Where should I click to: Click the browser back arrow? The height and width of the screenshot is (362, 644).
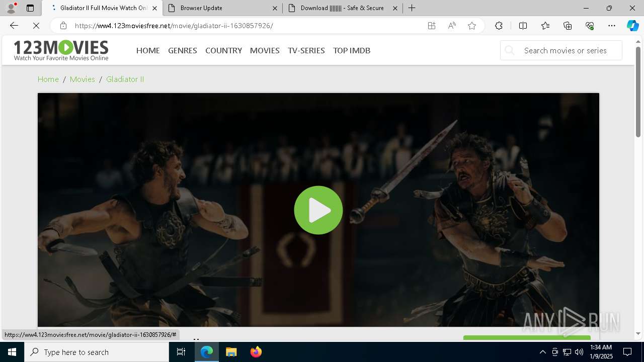click(x=14, y=26)
